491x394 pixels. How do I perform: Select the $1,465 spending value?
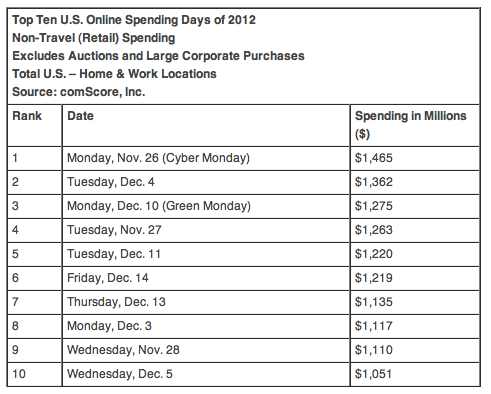click(x=374, y=158)
